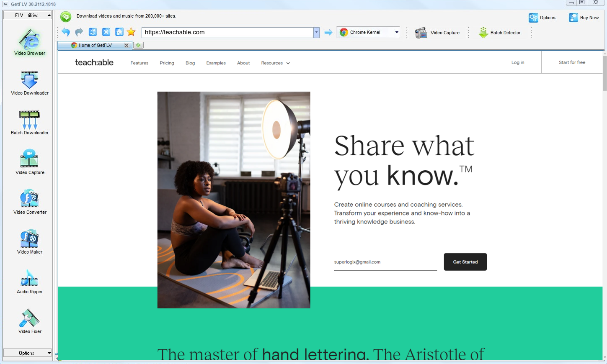Expand the Options panel at bottom left

coord(27,353)
